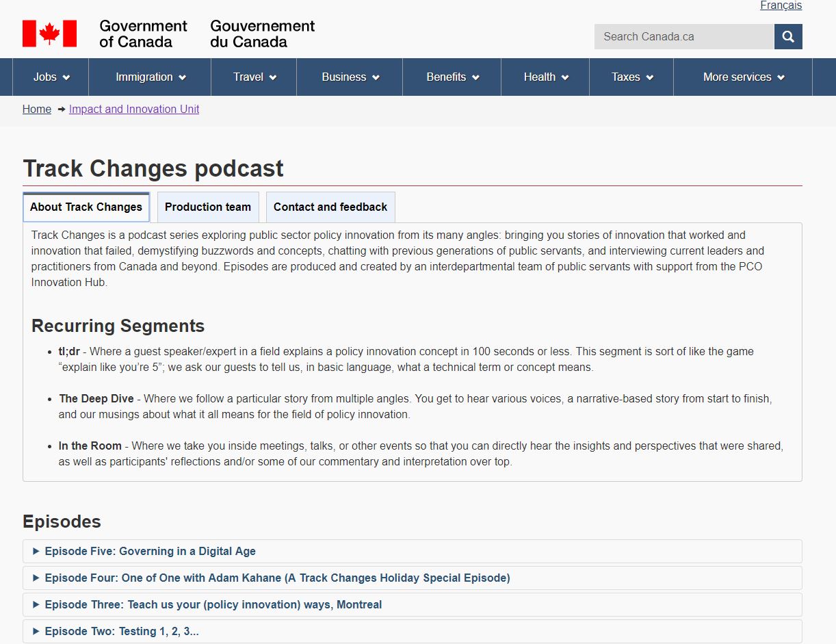The width and height of the screenshot is (836, 644).
Task: Open the Jobs menu
Action: pos(51,77)
